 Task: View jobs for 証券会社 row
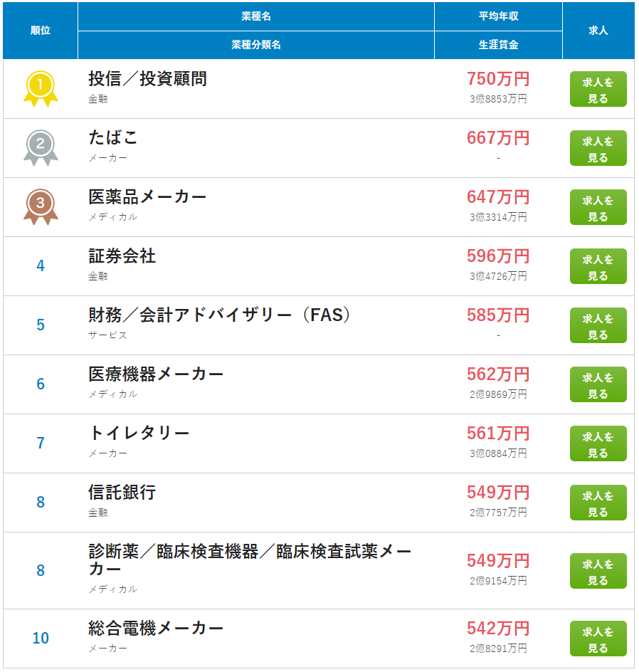pos(598,266)
